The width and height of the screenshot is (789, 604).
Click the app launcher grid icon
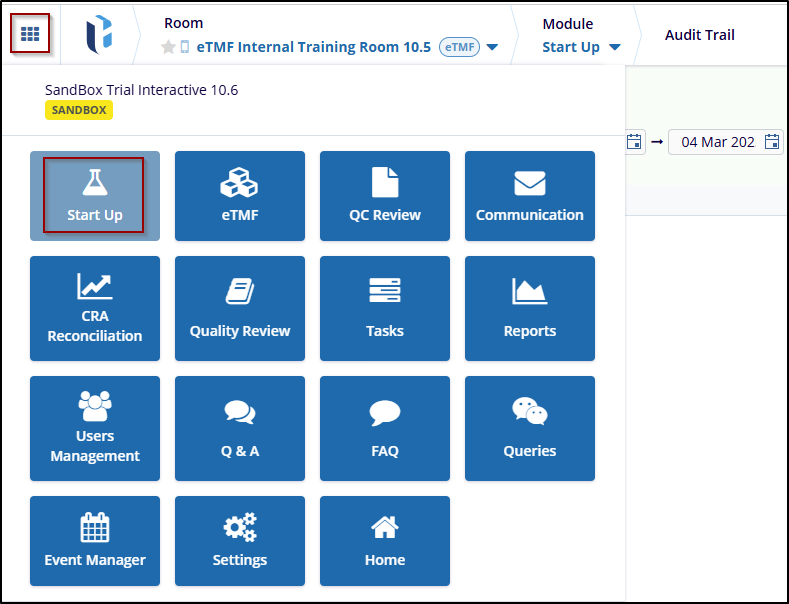(30, 34)
